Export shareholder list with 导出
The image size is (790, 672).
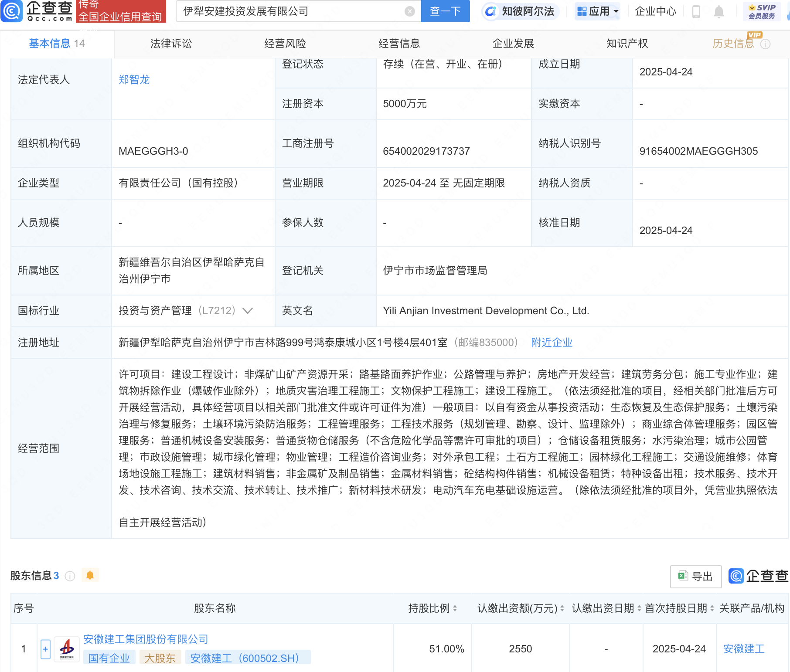tap(696, 577)
